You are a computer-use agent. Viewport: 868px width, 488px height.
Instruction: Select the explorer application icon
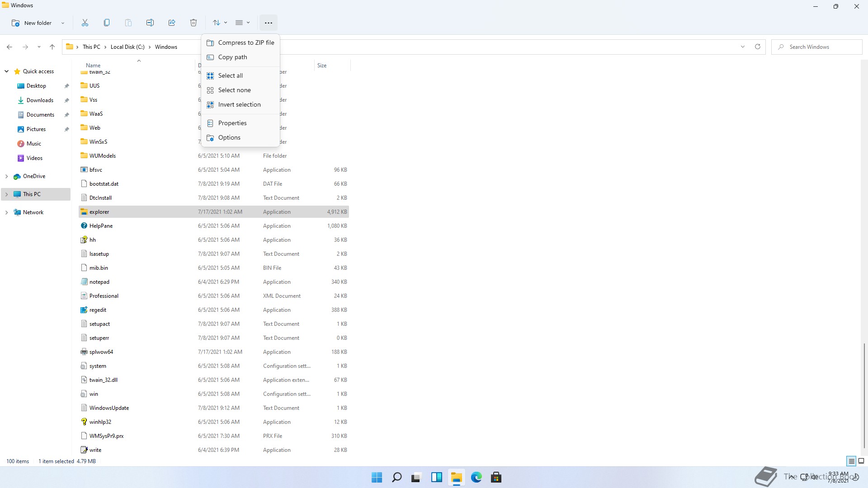pyautogui.click(x=84, y=212)
